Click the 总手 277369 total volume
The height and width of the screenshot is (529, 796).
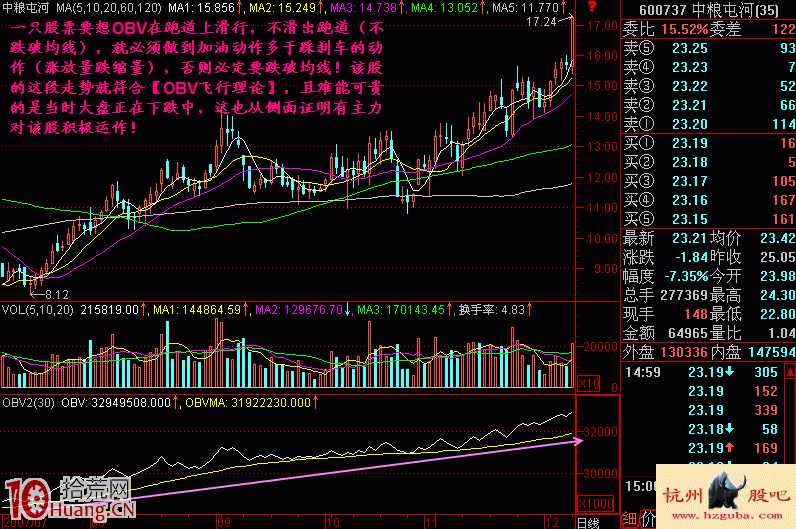[665, 295]
